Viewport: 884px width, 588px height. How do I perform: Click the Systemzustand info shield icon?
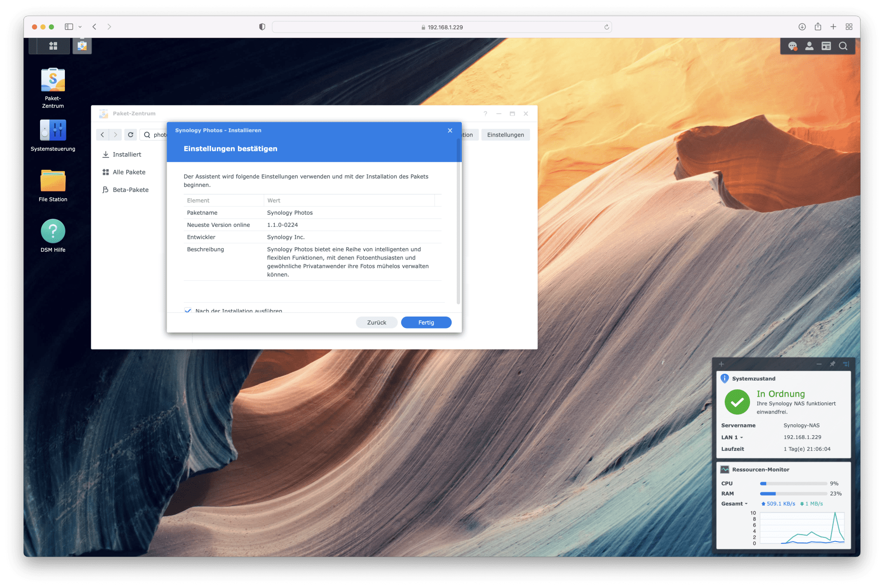pyautogui.click(x=725, y=378)
